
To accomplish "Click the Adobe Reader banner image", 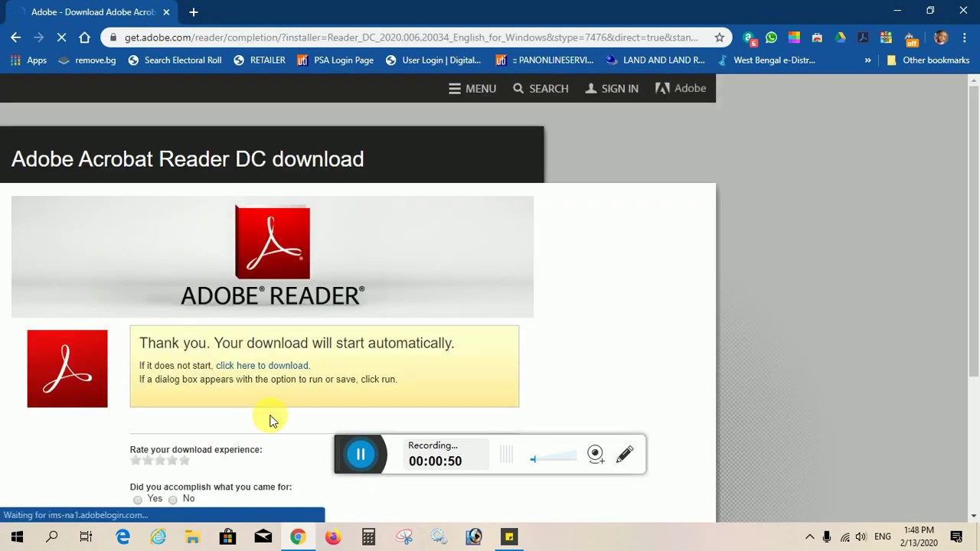I will coord(273,256).
